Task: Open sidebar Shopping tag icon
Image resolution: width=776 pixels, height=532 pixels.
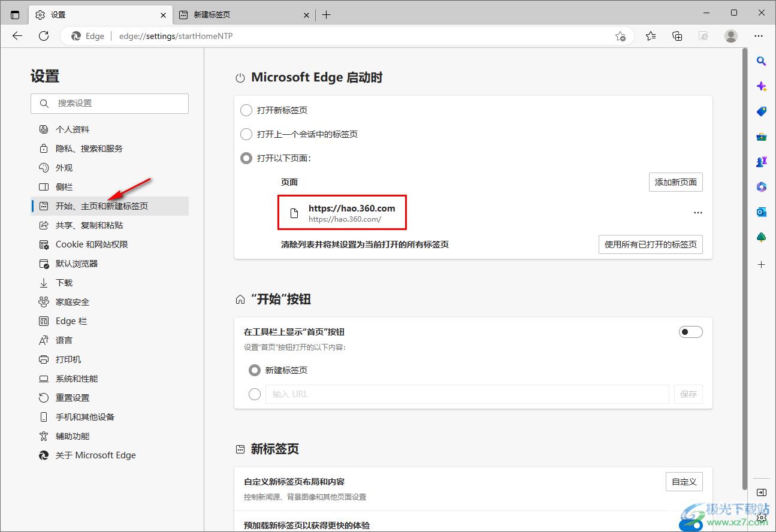Action: [761, 111]
